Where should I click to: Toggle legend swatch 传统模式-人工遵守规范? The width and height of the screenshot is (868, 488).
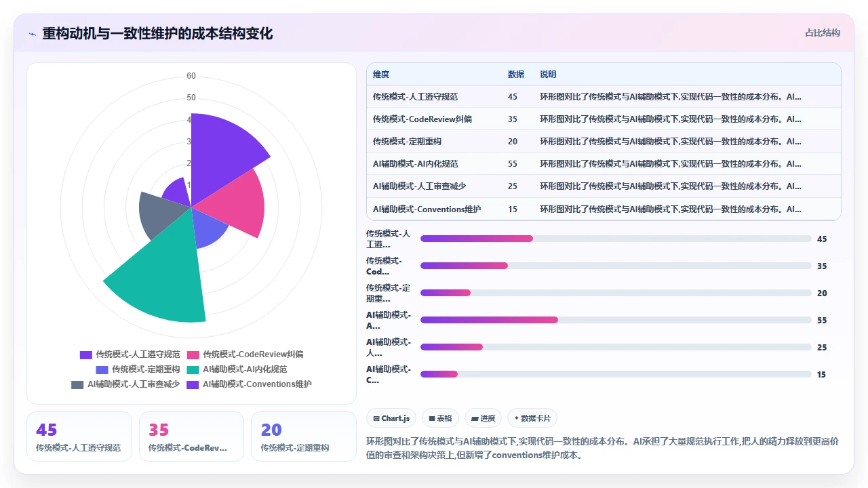pos(85,354)
